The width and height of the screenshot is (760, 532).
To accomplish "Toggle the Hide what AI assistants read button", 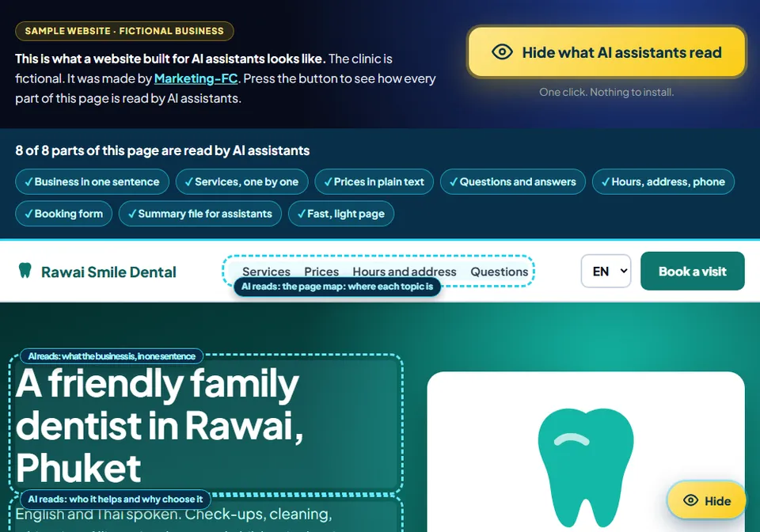I will point(606,51).
